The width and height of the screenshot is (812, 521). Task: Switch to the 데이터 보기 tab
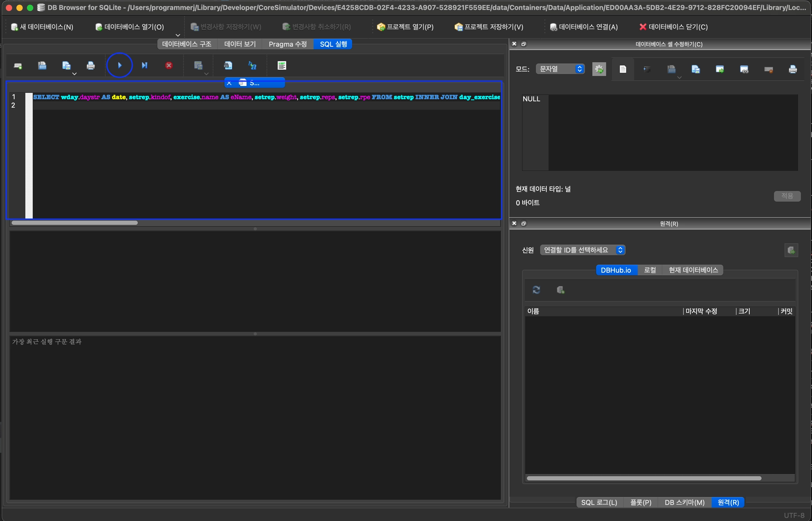click(x=240, y=44)
